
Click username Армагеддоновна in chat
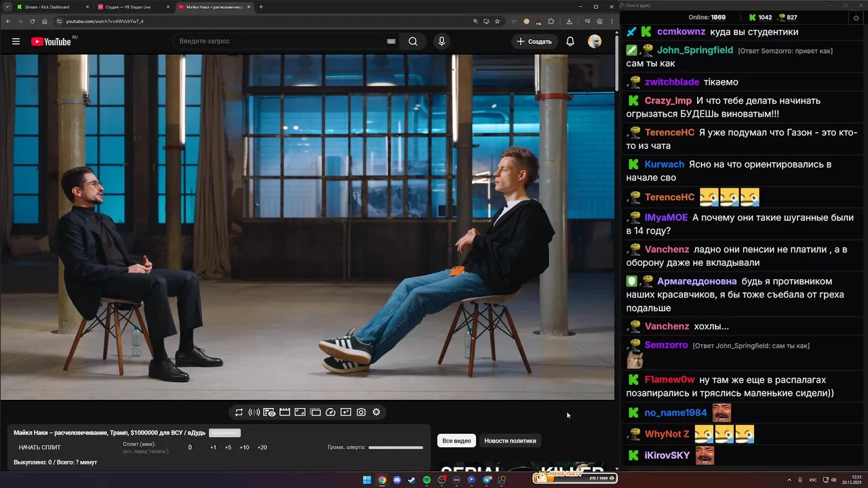click(697, 281)
